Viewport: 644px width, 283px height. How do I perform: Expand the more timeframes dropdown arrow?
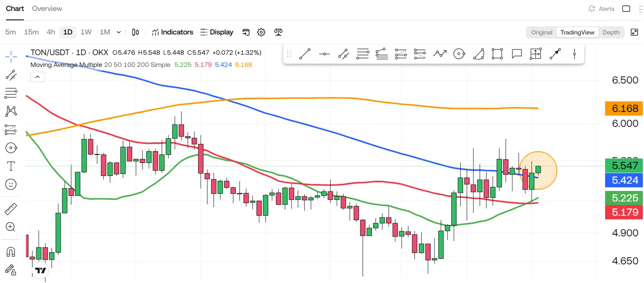[x=119, y=32]
